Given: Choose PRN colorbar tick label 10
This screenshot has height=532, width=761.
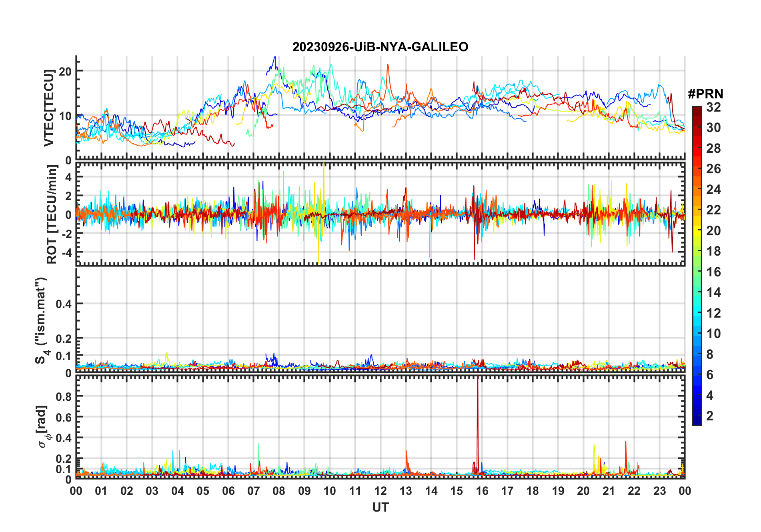Looking at the screenshot, I should click(713, 334).
